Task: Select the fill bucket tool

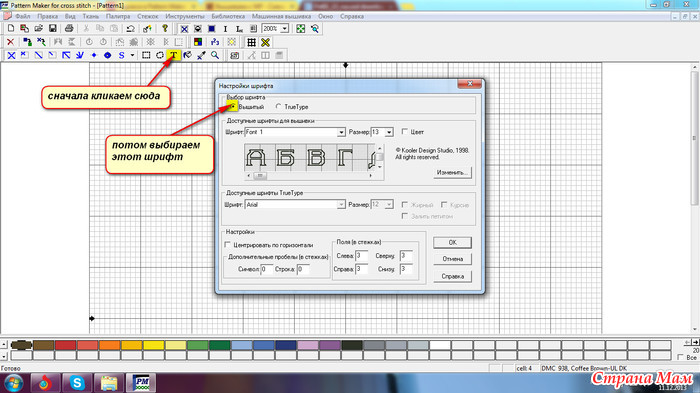Action: point(188,55)
